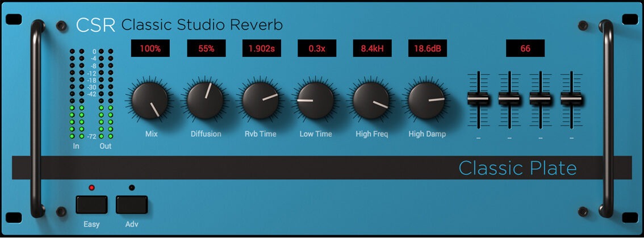
Task: Select the 100% Mix value display
Action: point(150,49)
